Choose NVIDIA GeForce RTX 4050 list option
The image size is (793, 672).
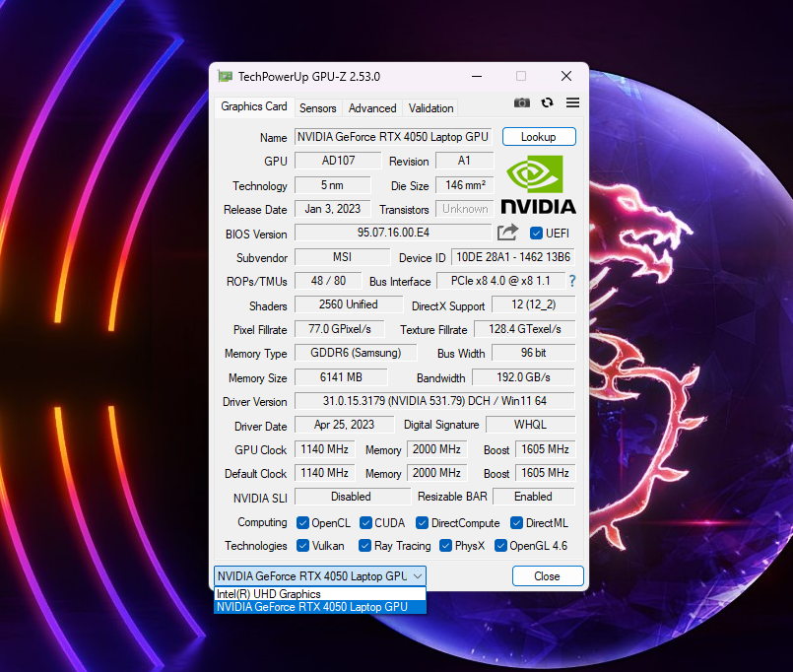coord(320,607)
